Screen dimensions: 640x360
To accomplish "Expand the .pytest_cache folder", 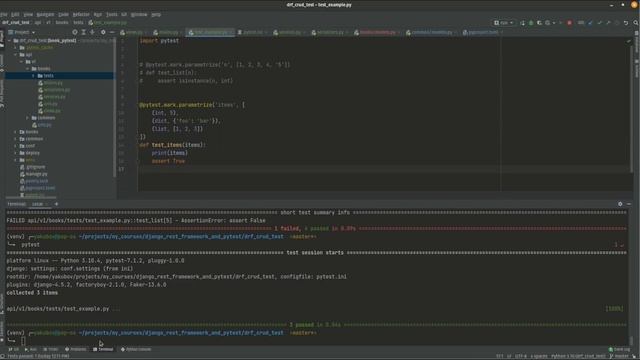I will click(x=16, y=47).
